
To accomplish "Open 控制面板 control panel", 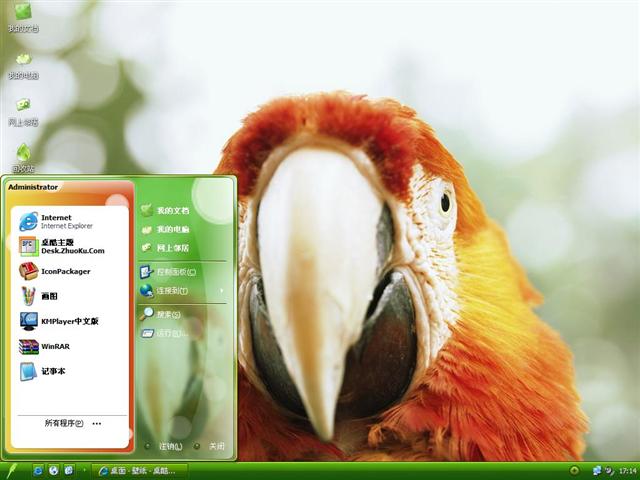I will pos(168,272).
